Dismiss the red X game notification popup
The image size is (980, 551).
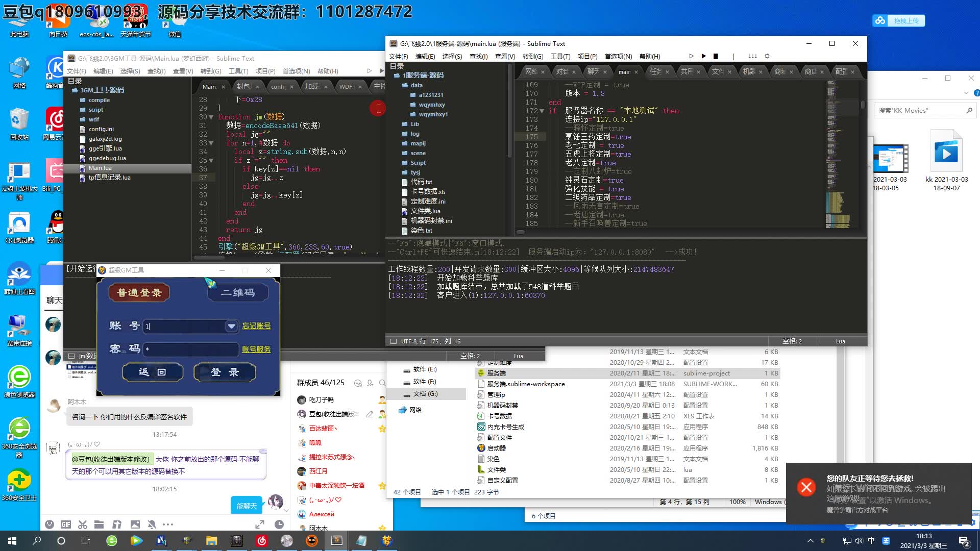click(x=806, y=487)
